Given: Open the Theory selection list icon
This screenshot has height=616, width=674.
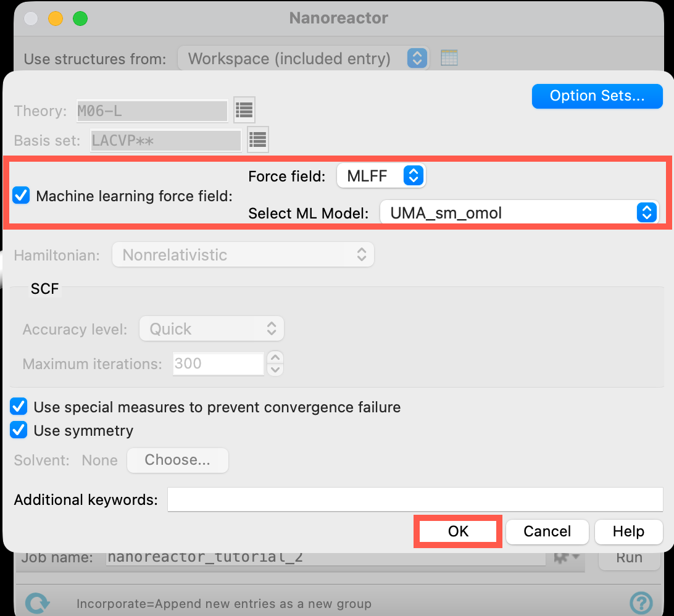Looking at the screenshot, I should click(x=244, y=110).
